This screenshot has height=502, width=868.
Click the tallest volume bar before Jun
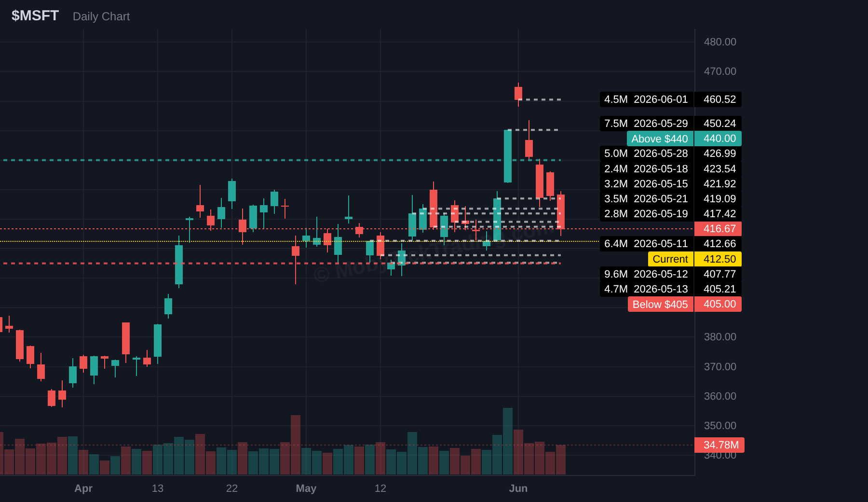[x=508, y=441]
